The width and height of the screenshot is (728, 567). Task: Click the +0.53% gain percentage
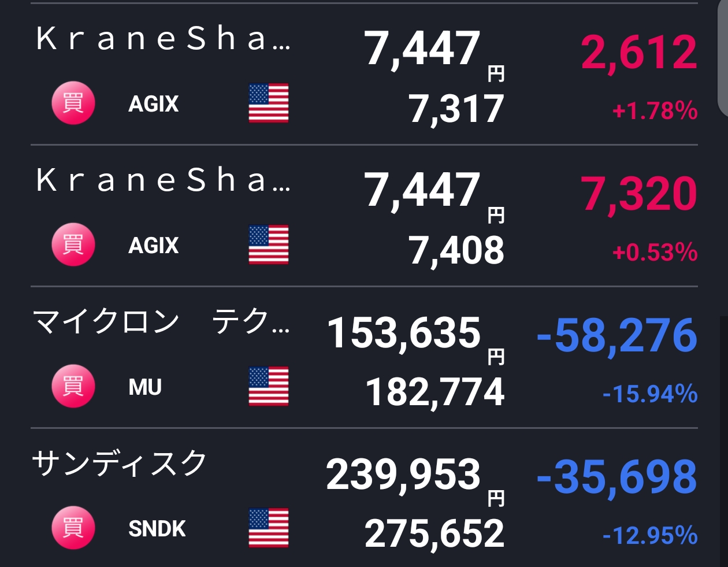[x=655, y=252]
